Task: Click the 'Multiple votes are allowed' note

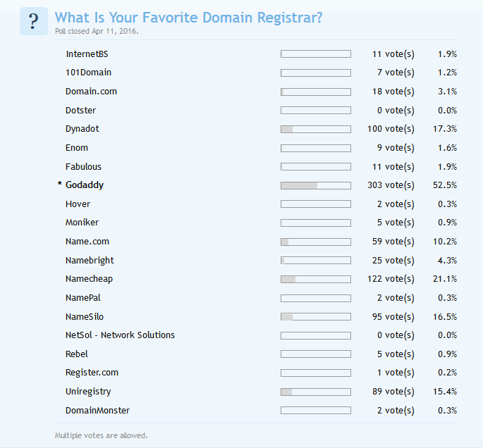Action: point(101,435)
